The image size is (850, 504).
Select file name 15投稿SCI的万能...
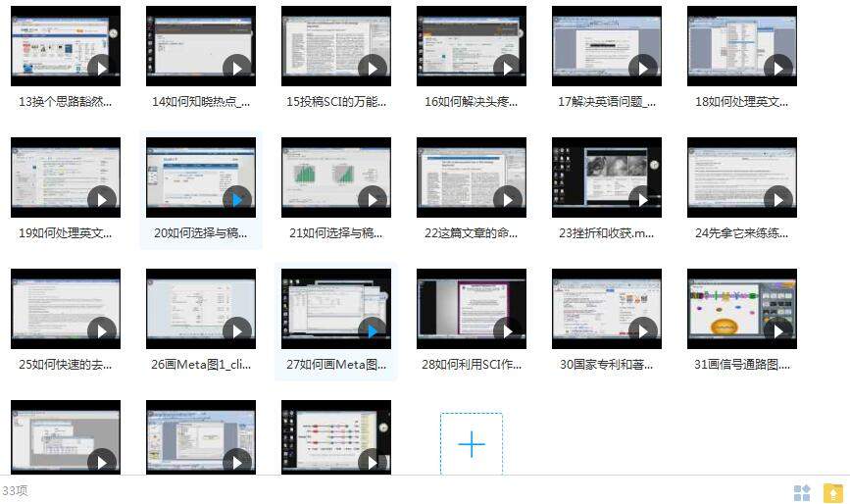[336, 101]
